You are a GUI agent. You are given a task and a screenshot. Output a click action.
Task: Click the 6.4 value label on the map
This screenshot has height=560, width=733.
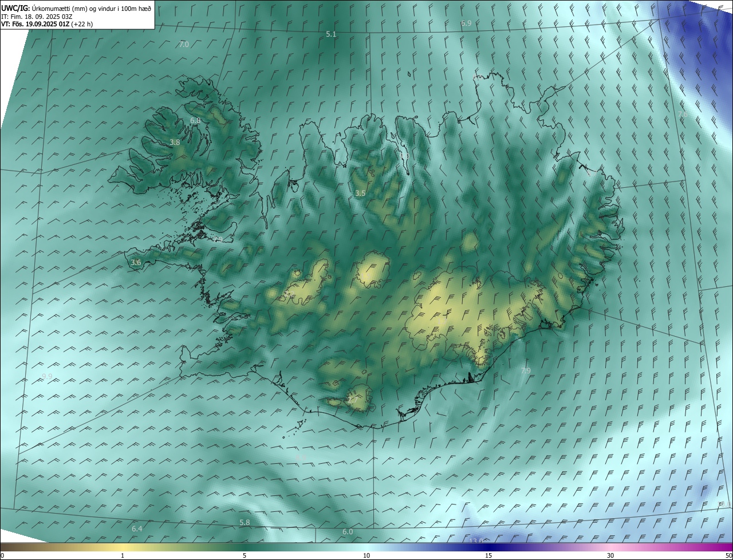coord(137,529)
